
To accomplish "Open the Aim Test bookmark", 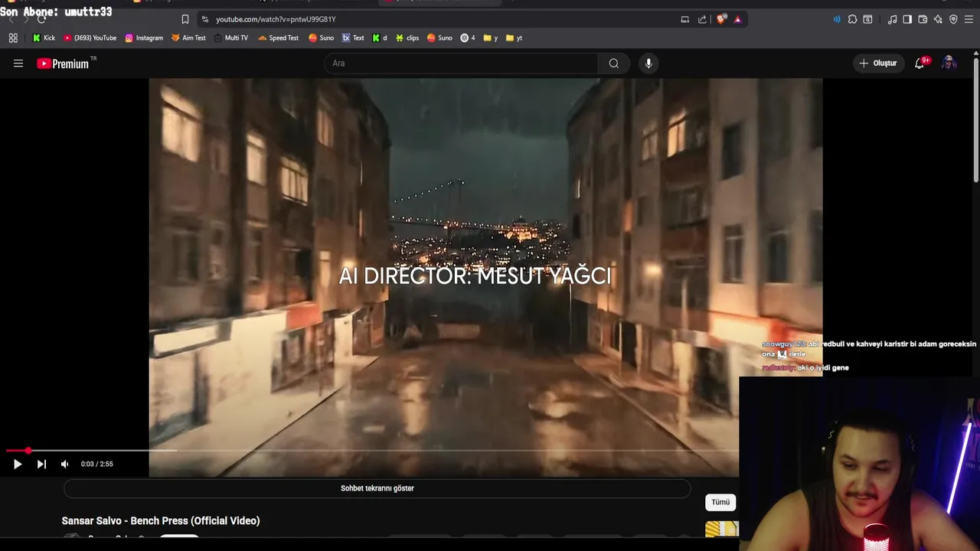I will (188, 37).
